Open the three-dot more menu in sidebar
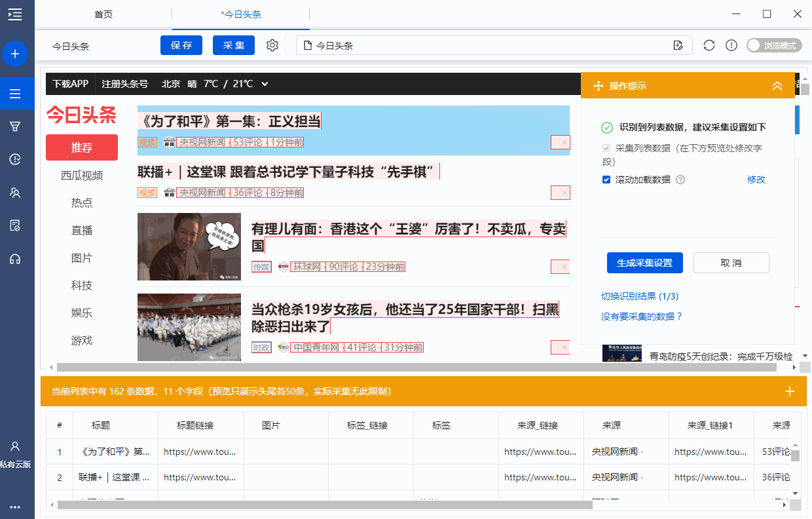The image size is (812, 519). point(15,507)
